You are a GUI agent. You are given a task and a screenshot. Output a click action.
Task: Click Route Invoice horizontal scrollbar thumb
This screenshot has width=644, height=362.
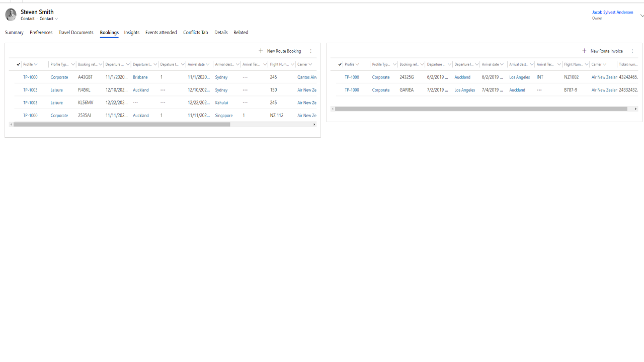click(481, 109)
